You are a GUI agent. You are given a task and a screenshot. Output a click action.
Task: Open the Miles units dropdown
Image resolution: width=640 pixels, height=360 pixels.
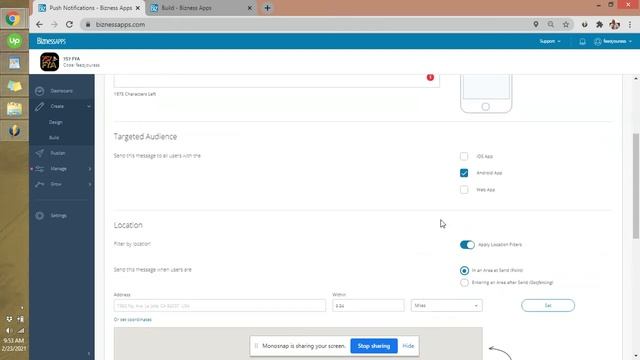(x=446, y=306)
